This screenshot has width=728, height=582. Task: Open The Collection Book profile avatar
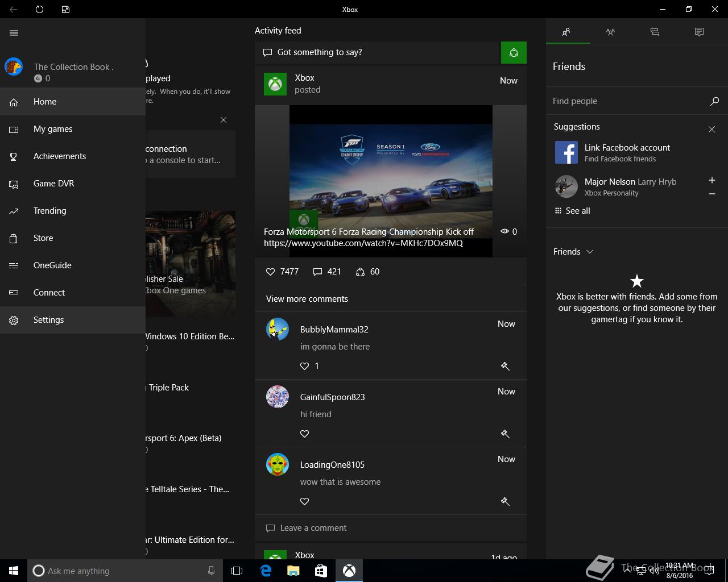(14, 66)
